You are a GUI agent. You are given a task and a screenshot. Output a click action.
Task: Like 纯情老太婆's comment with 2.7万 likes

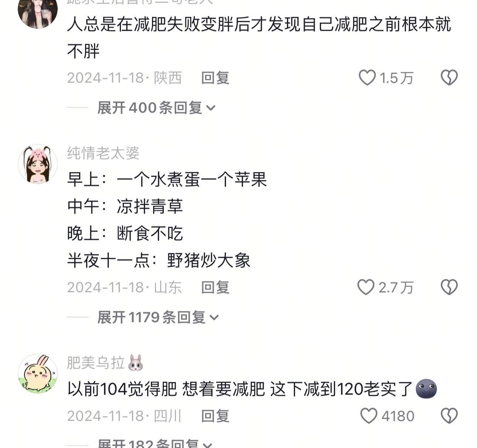point(366,287)
